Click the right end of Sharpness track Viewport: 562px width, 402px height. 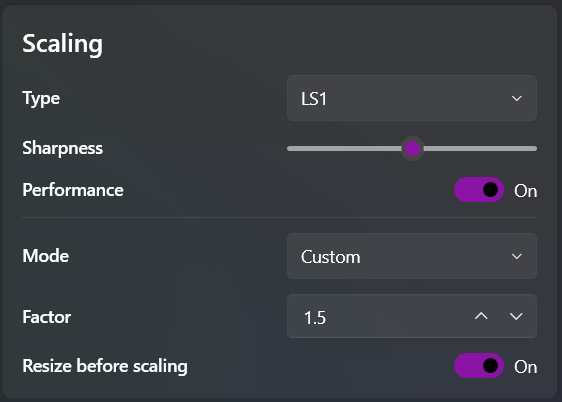533,149
